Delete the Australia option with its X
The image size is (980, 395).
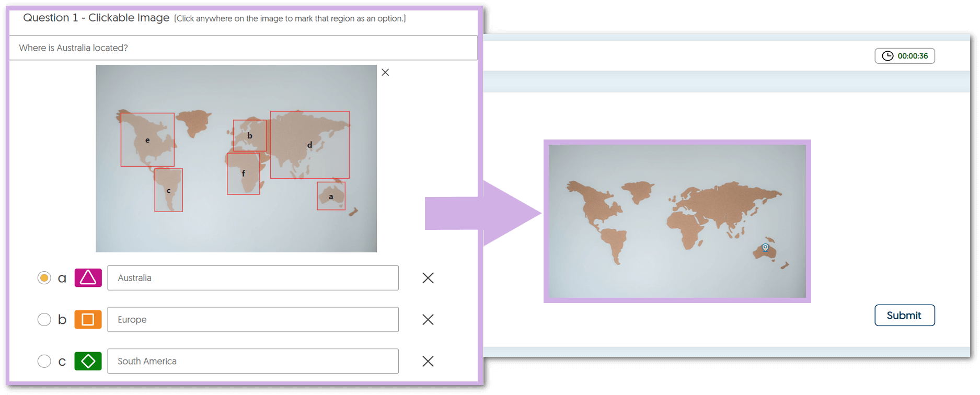coord(428,278)
